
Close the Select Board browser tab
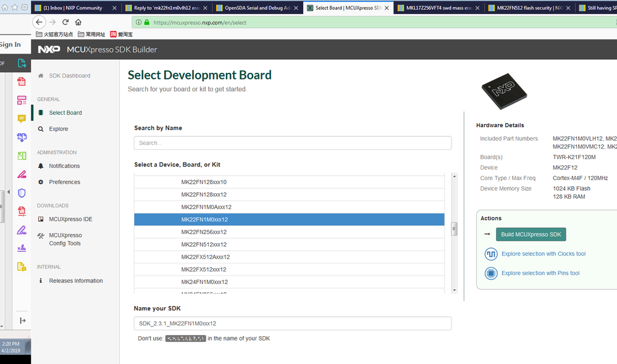point(387,8)
